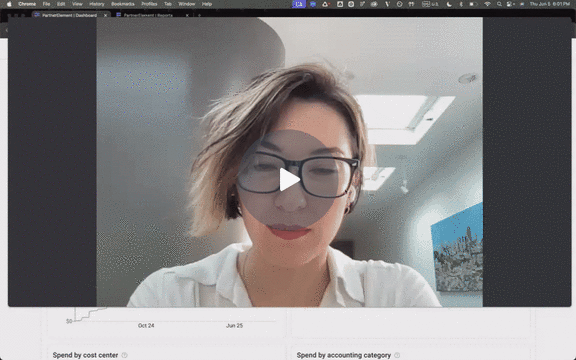Image resolution: width=576 pixels, height=360 pixels.
Task: Open the Bookmarks menu
Action: pyautogui.click(x=123, y=4)
